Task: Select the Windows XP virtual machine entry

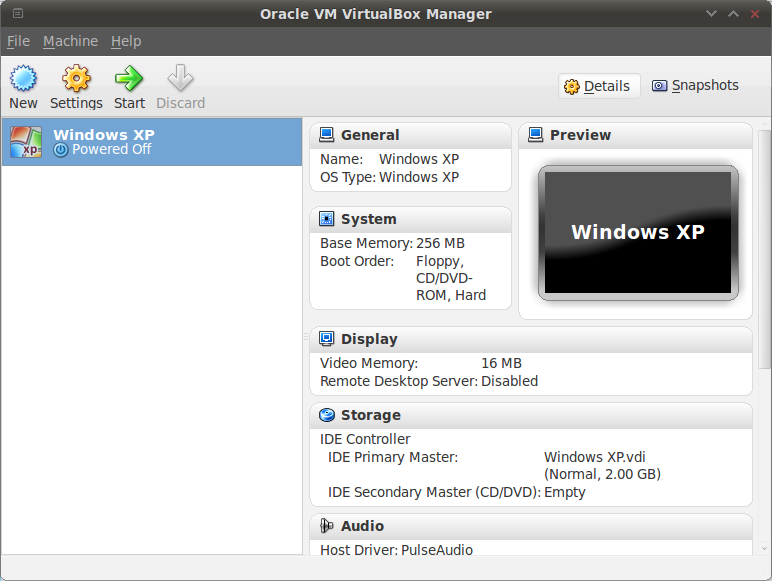Action: click(152, 142)
